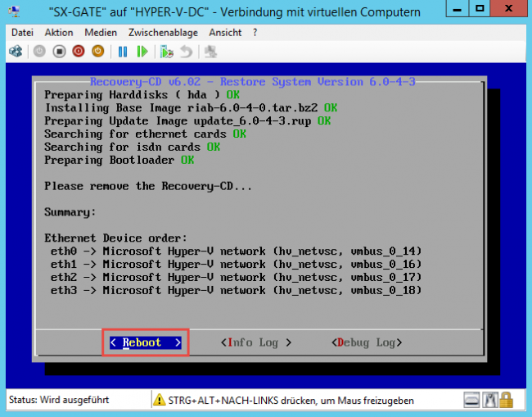The height and width of the screenshot is (417, 532).
Task: Open the Datei menu
Action: [x=23, y=33]
